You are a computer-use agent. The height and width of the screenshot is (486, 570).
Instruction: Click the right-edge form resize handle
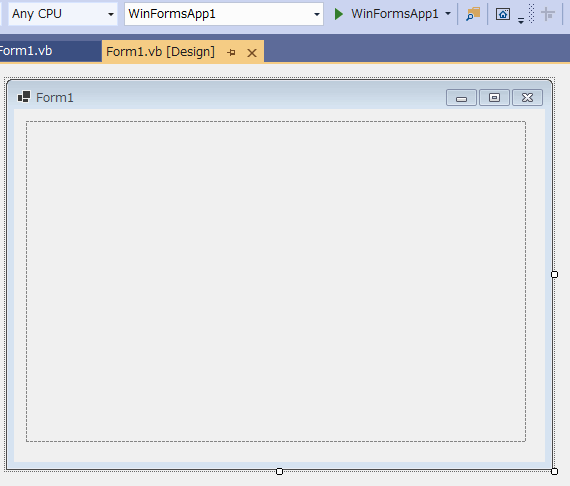click(554, 274)
